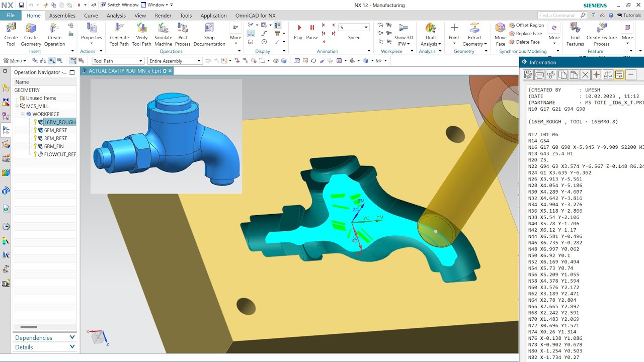This screenshot has width=644, height=362.
Task: Close the ACTUAL CAVITY PLAT part tab
Action: pos(170,71)
